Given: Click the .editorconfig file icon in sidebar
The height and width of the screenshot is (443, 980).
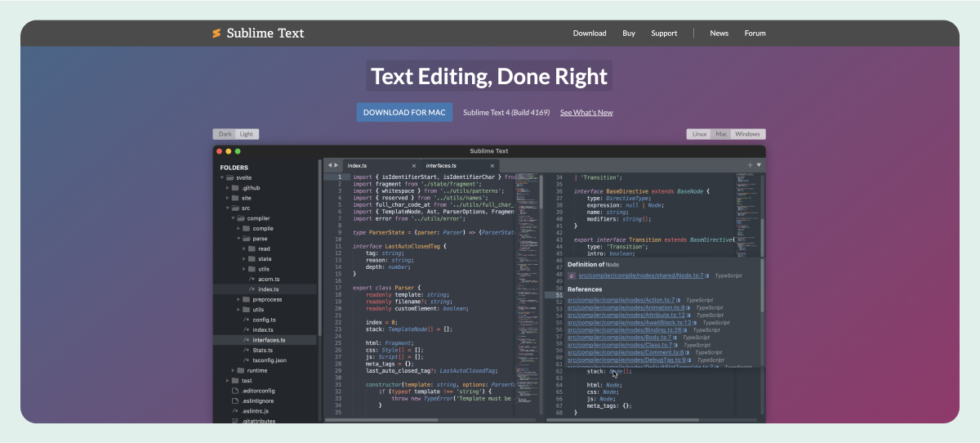Looking at the screenshot, I should click(234, 391).
